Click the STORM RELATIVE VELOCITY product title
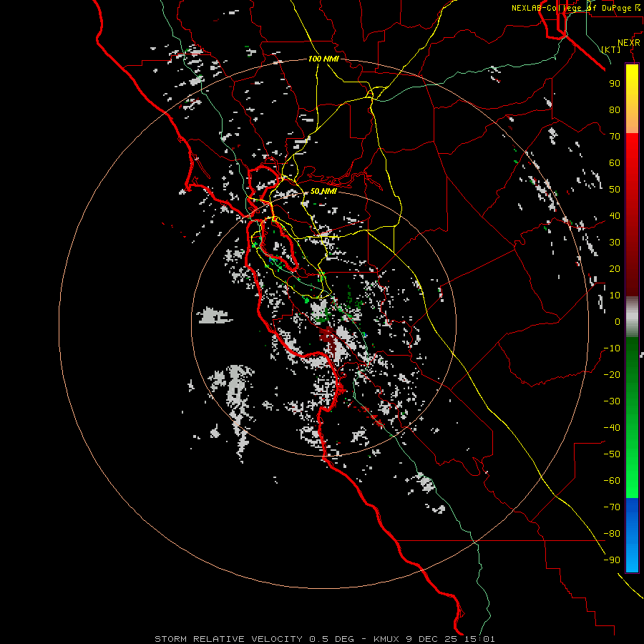The width and height of the screenshot is (644, 644). point(228,639)
